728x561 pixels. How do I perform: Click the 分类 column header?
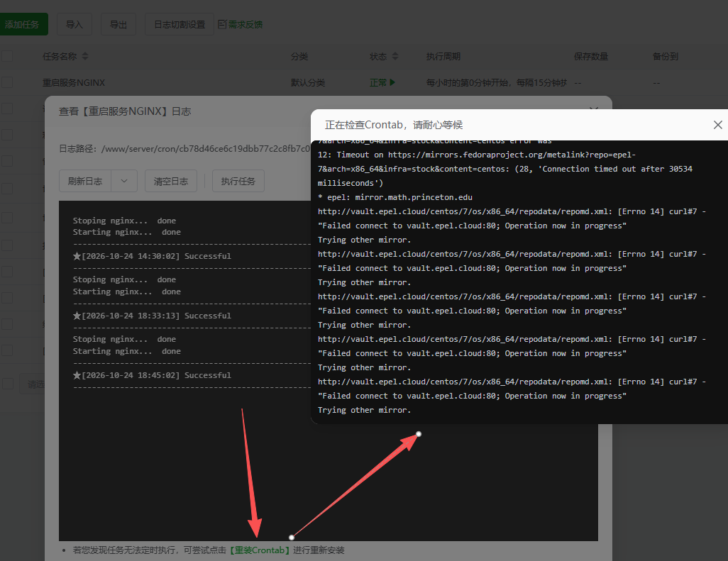(299, 57)
